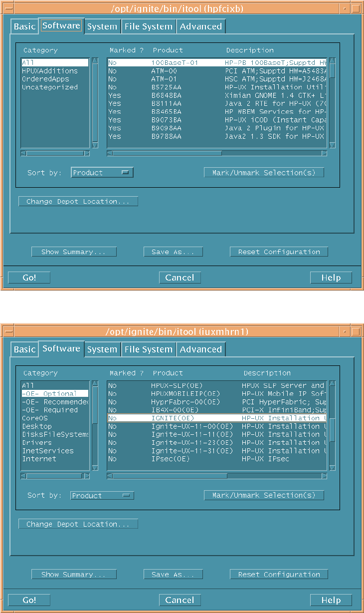Image resolution: width=364 pixels, height=613 pixels.
Task: Select Uncategorized category
Action: 55,87
